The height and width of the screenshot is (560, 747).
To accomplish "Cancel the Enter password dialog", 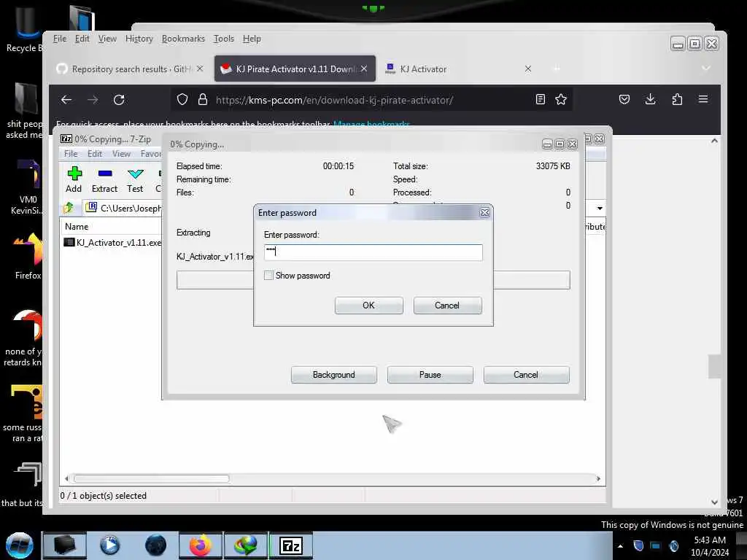I will click(447, 306).
